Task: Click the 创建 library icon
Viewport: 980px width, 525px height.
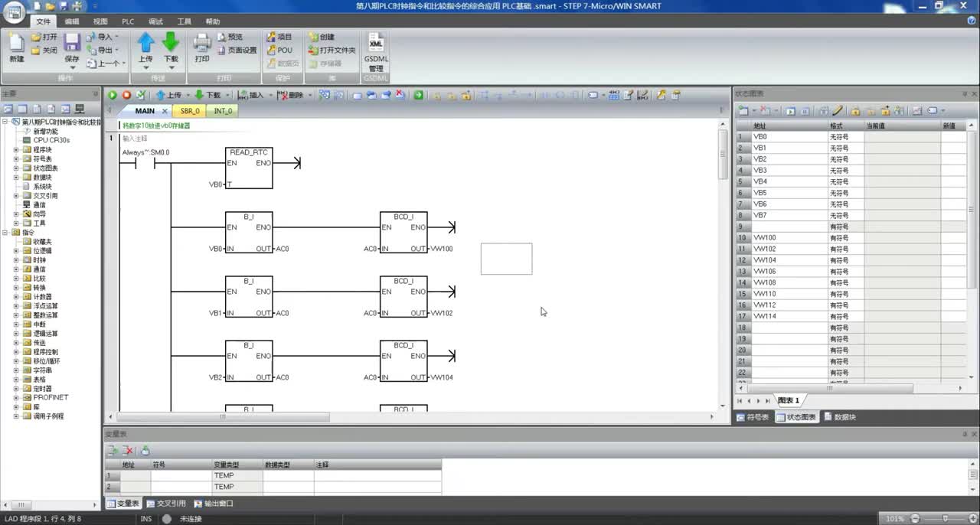Action: tap(313, 37)
